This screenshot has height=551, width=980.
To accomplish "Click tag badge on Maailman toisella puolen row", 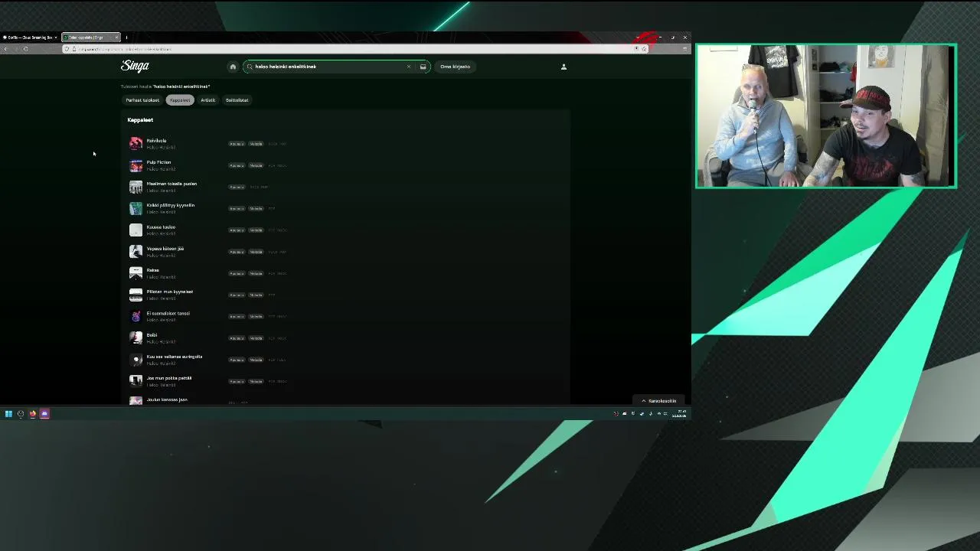I will click(237, 187).
